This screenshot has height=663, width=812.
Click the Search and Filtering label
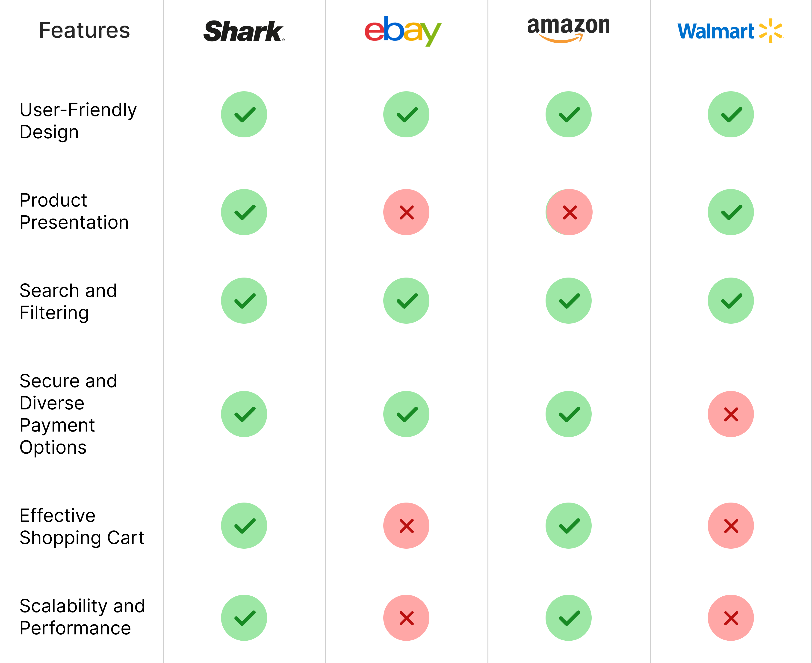click(x=68, y=302)
